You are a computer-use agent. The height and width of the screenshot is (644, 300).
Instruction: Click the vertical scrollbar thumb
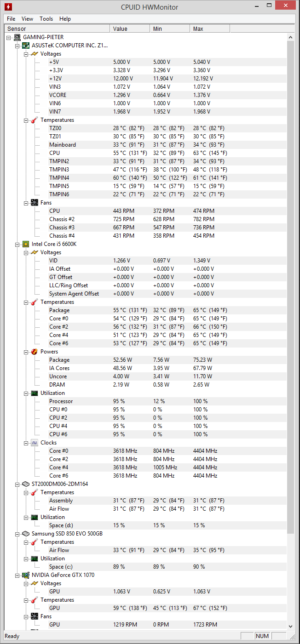coord(290,288)
